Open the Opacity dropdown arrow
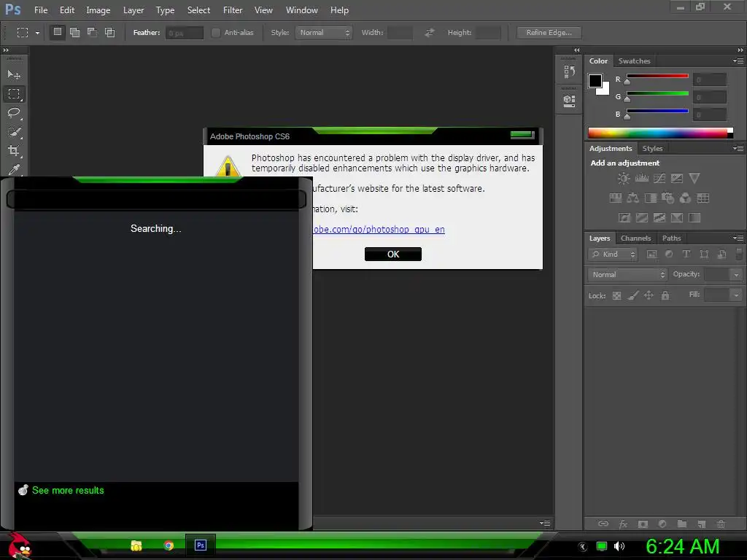Viewport: 747px width, 560px height. [736, 275]
